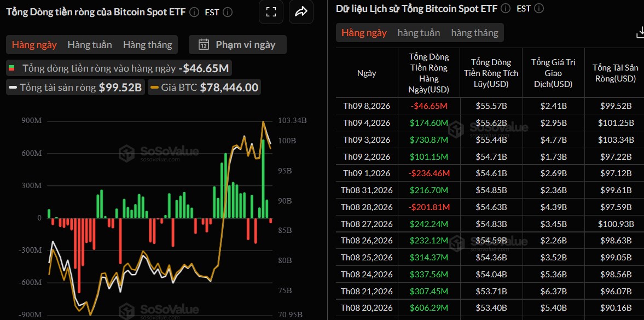Open the Phạm vi ngày date range picker
The image size is (644, 320).
coord(237,44)
